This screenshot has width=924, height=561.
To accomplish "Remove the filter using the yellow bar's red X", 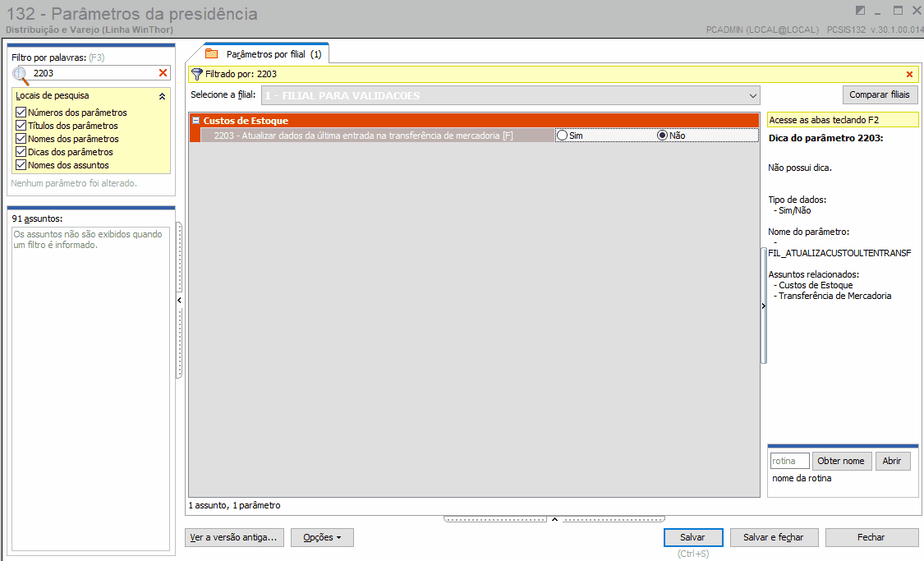I will [x=909, y=74].
